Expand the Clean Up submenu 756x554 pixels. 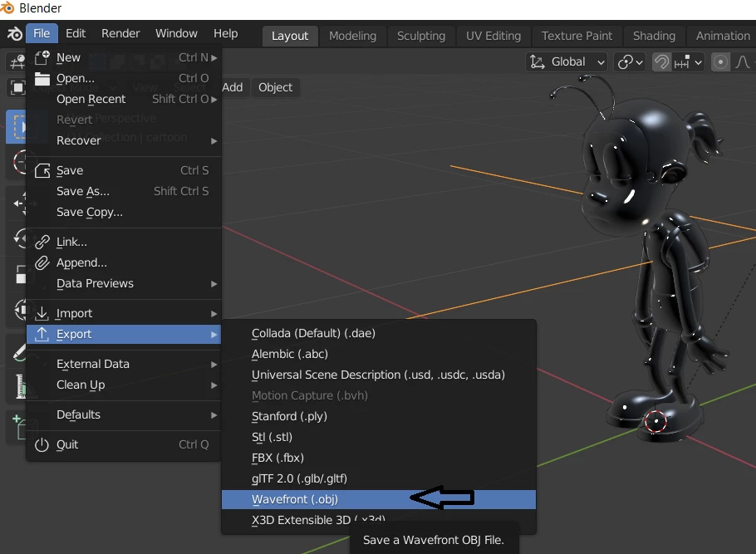(124, 385)
